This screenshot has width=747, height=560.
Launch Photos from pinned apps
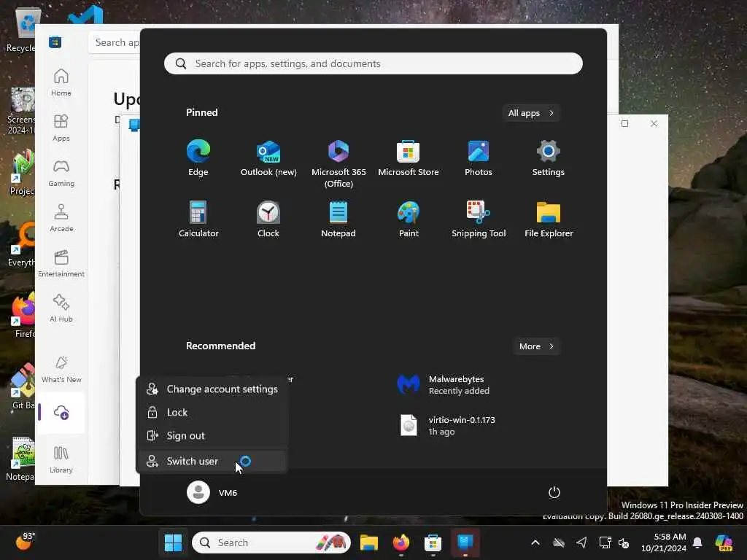[x=479, y=158]
